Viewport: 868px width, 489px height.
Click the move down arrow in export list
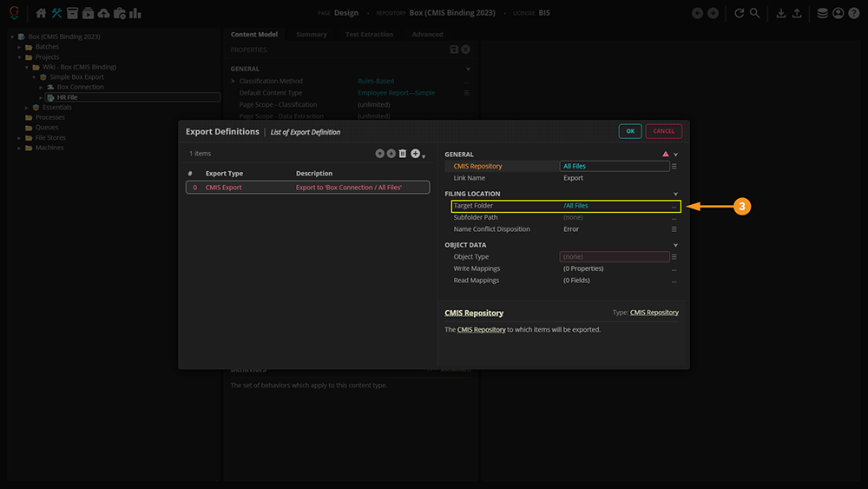click(391, 154)
